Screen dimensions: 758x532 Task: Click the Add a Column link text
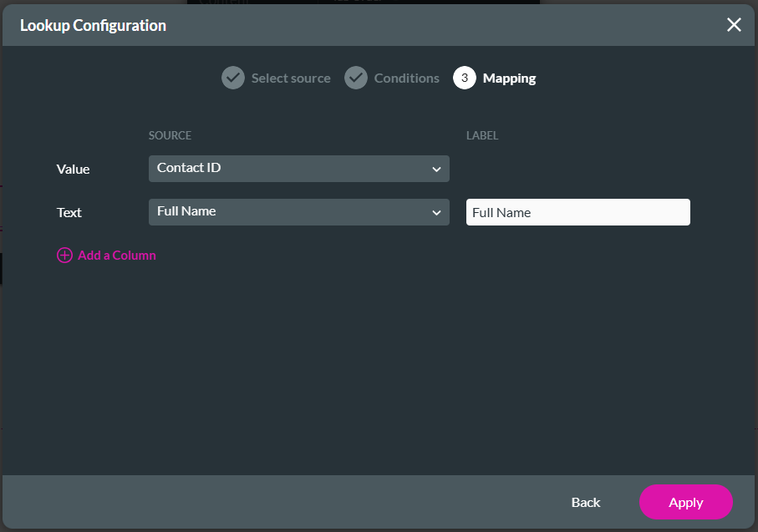click(117, 256)
